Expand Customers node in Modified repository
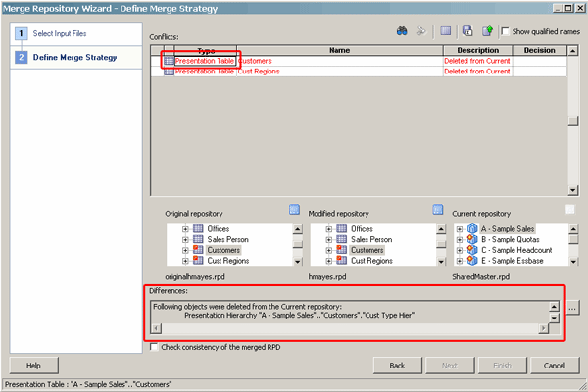The height and width of the screenshot is (392, 588). (x=329, y=250)
